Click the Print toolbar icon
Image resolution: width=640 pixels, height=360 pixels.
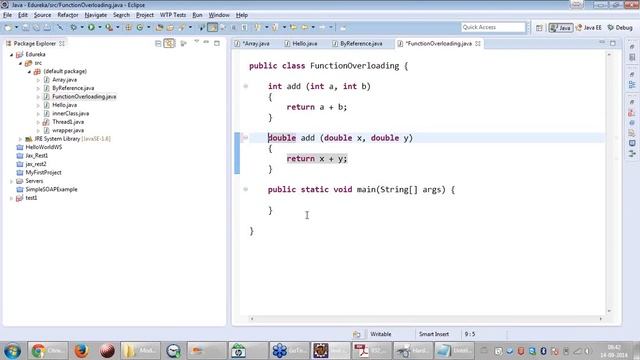click(x=47, y=27)
